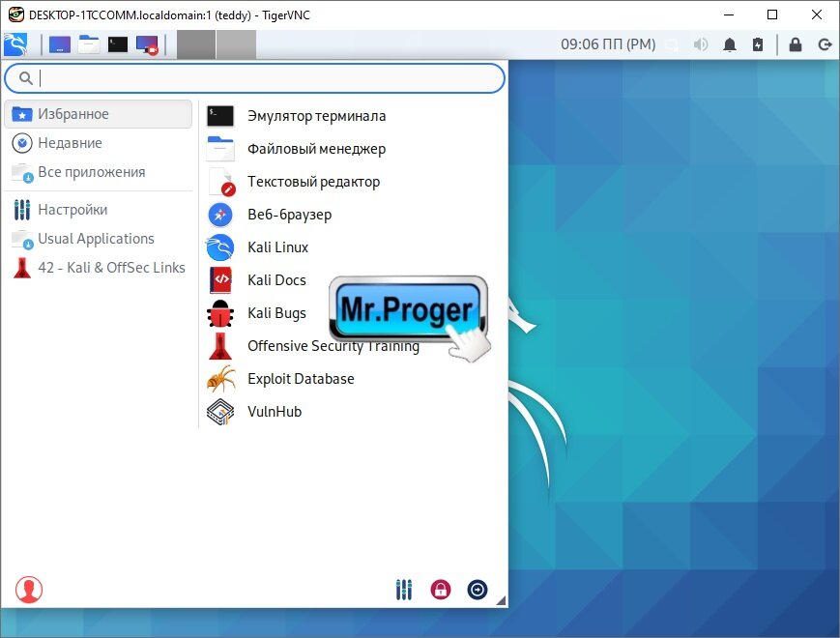Open the volume speaker control
840x638 pixels.
point(701,44)
